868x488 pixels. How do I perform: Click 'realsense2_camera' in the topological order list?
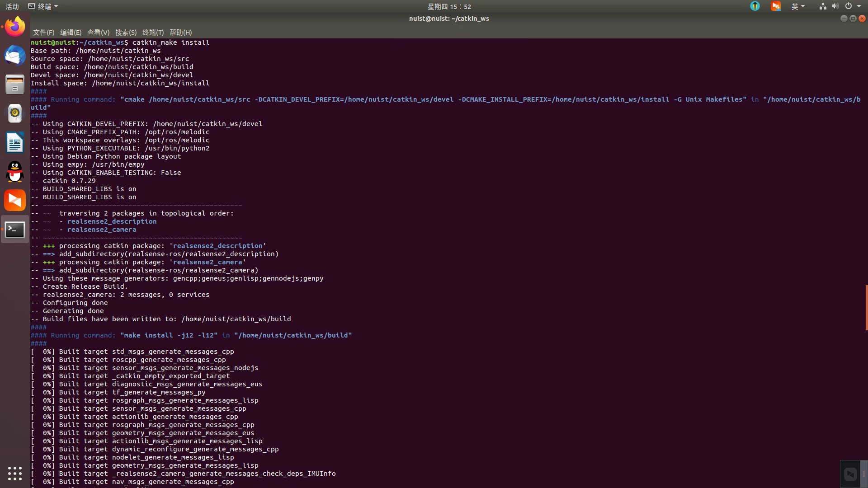pyautogui.click(x=102, y=230)
